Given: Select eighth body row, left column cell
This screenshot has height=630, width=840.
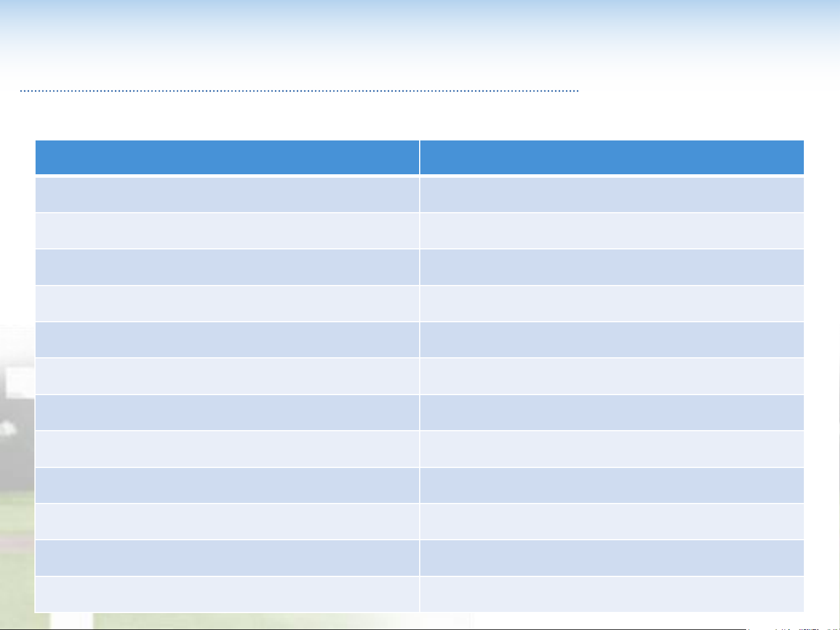Looking at the screenshot, I should coord(227,449).
